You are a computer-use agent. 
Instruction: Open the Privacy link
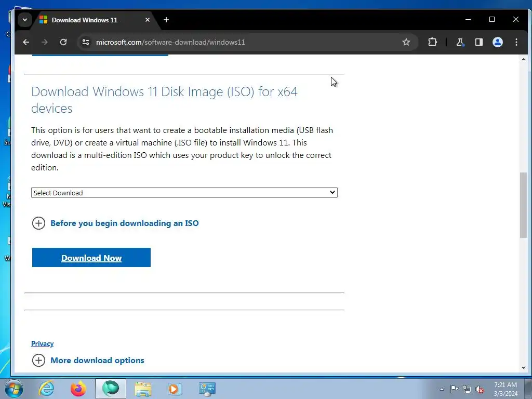43,344
